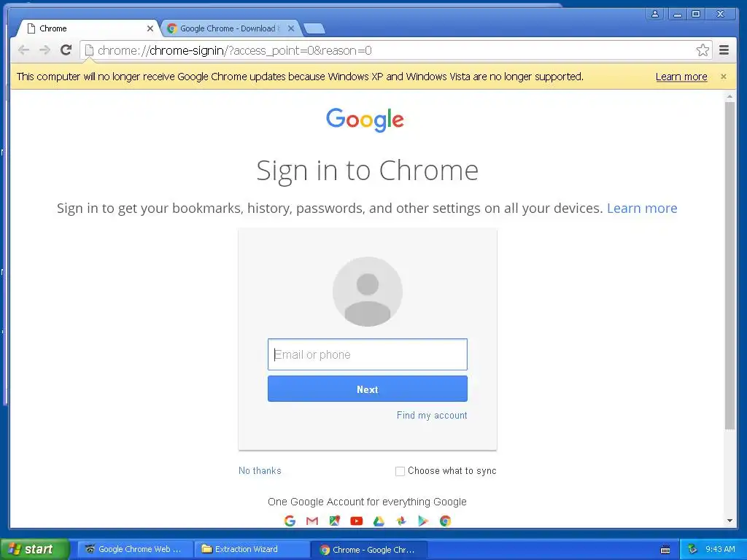Click the Google Maps service icon
The image size is (747, 560).
coord(334,521)
